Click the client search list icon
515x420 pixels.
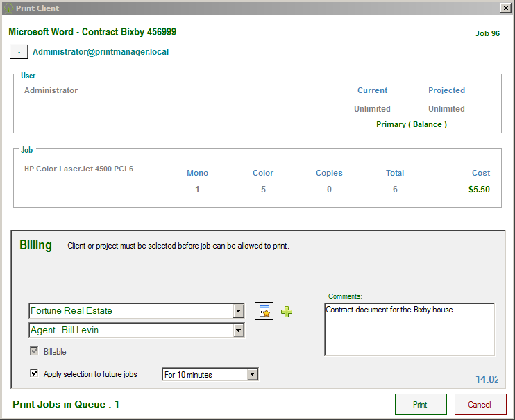tap(264, 311)
